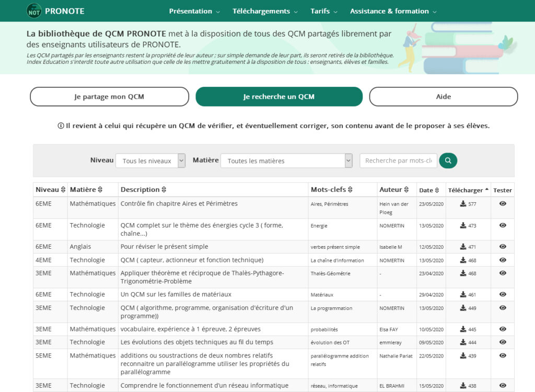Download the Anglais présent simple QCM
Viewport: 535px width, 392px height.
(463, 247)
